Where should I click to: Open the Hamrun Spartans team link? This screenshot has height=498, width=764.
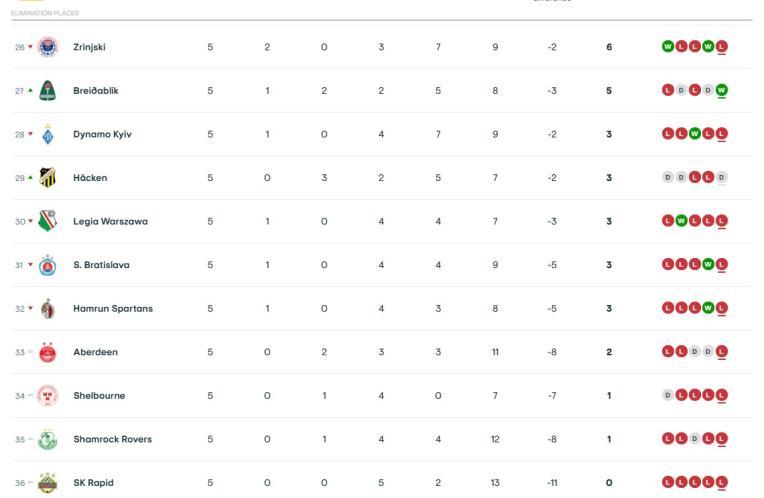[x=113, y=309]
